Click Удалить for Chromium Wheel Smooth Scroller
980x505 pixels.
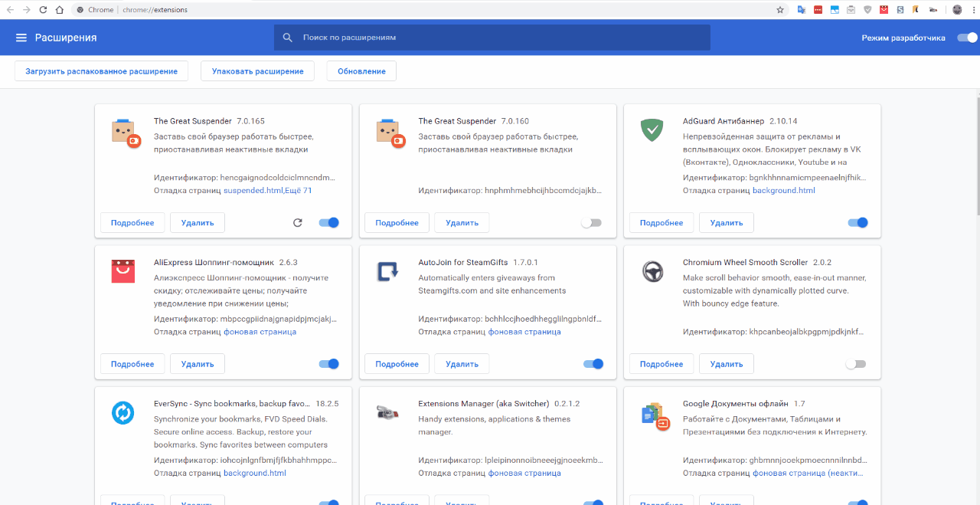(x=727, y=364)
